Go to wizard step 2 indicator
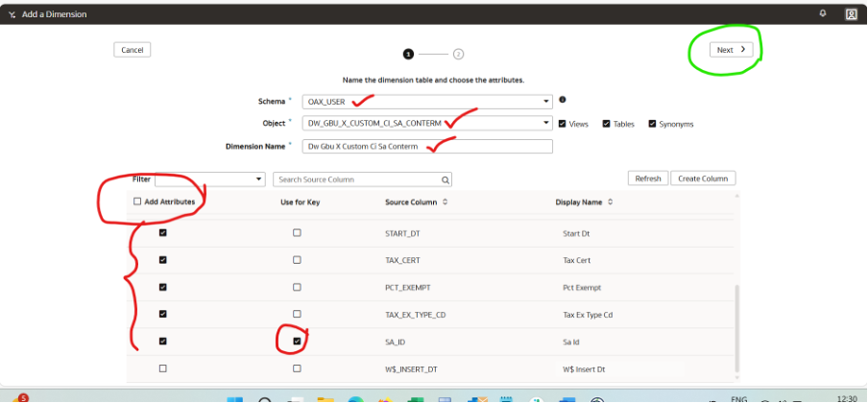The height and width of the screenshot is (403, 868). pos(458,54)
